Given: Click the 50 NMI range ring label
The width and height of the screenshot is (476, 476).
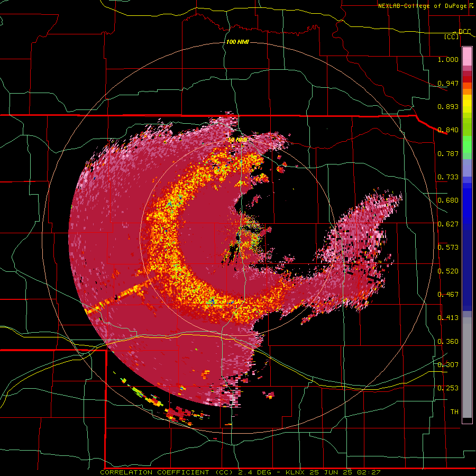Looking at the screenshot, I should pos(237,140).
